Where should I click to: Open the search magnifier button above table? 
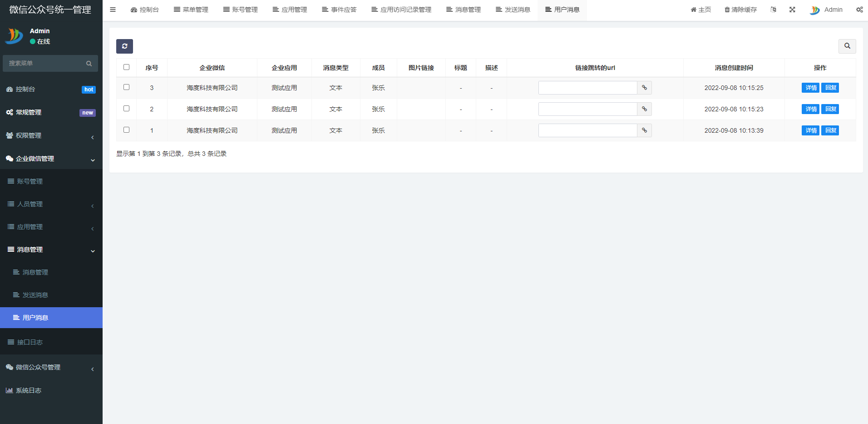click(x=847, y=46)
